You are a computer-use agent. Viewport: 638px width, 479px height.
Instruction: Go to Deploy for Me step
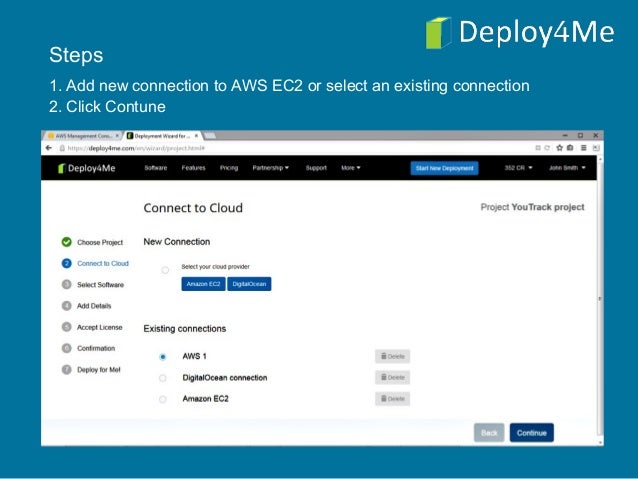coord(99,370)
